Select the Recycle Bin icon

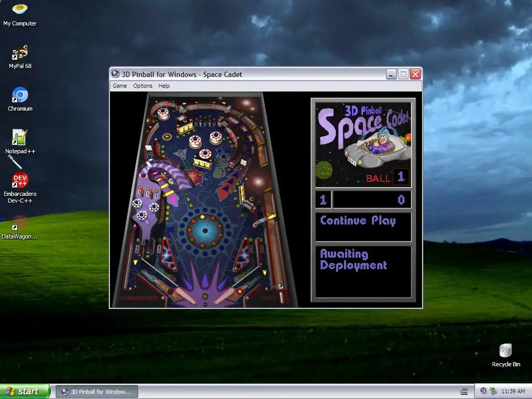click(x=506, y=355)
